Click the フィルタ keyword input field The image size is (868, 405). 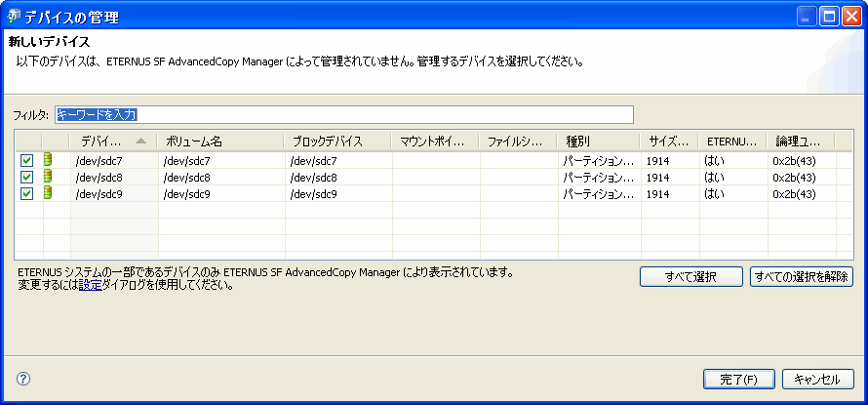[x=343, y=115]
